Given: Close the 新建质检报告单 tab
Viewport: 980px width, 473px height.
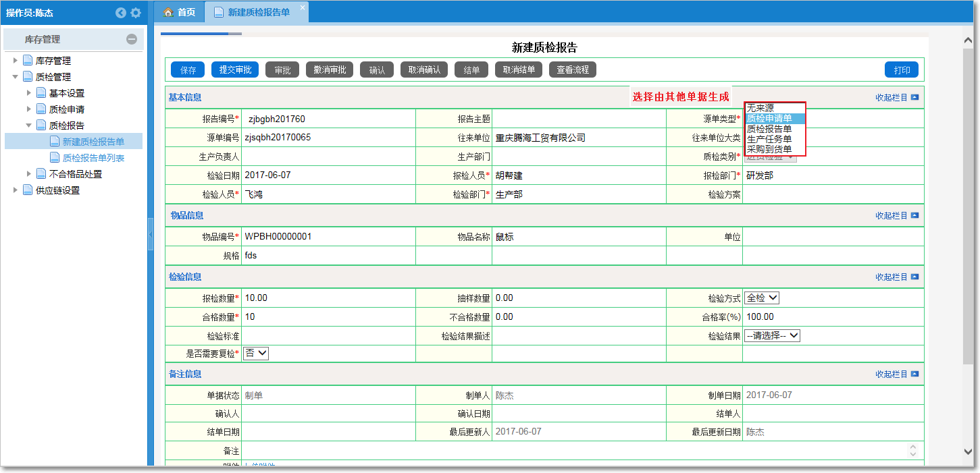Looking at the screenshot, I should (302, 7).
